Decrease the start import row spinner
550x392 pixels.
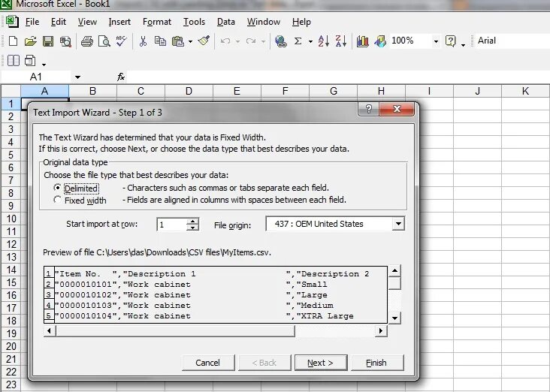point(192,228)
